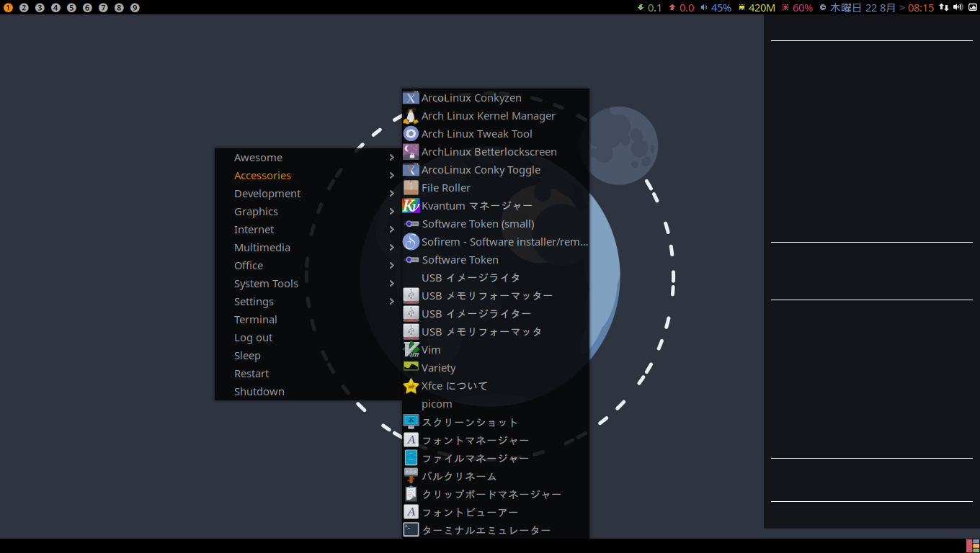Click Log out in the menu

(253, 338)
